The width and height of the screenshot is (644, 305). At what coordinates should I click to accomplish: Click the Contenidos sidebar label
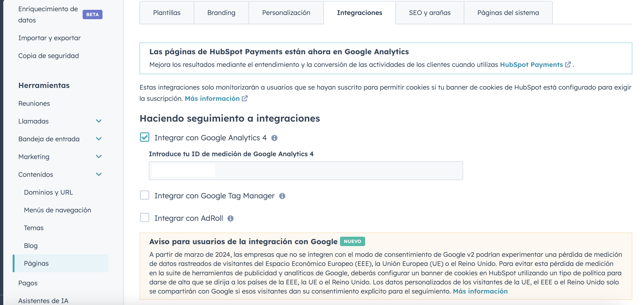(x=36, y=174)
